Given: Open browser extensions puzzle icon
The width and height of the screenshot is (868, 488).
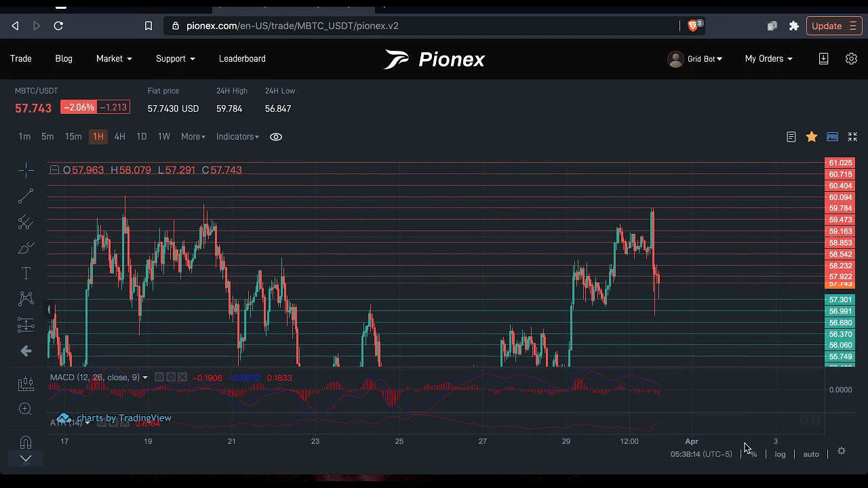Looking at the screenshot, I should [794, 26].
